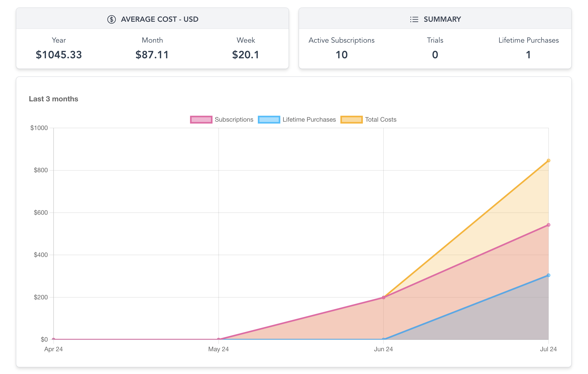Toggle the Lifetime Purchases legend swatch
The height and width of the screenshot is (374, 588).
[x=269, y=120]
